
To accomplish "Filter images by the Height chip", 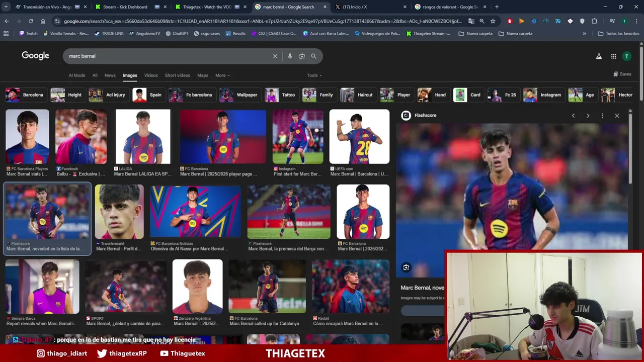I will 67,95.
